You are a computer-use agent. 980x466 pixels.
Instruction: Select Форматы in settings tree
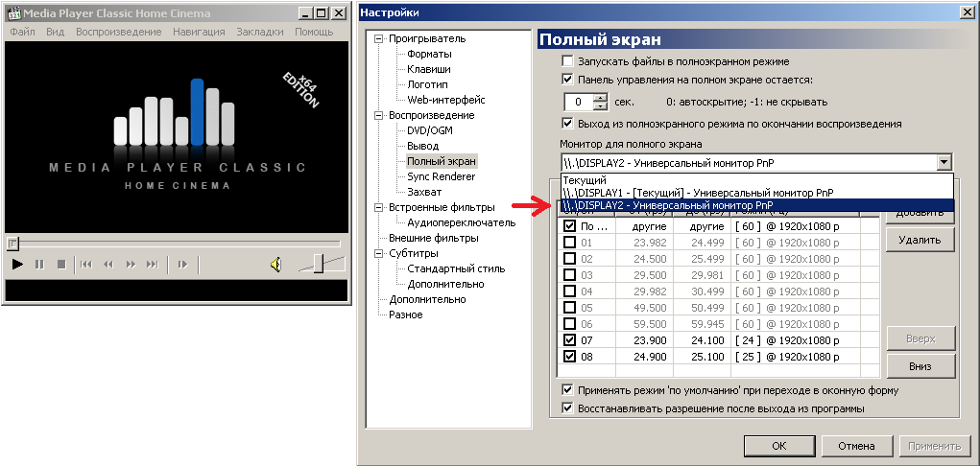pyautogui.click(x=429, y=55)
